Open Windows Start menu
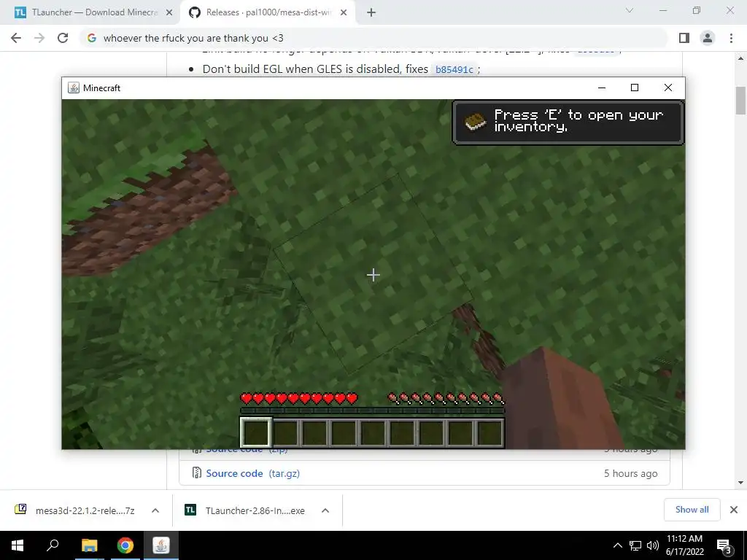747x560 pixels. point(18,545)
